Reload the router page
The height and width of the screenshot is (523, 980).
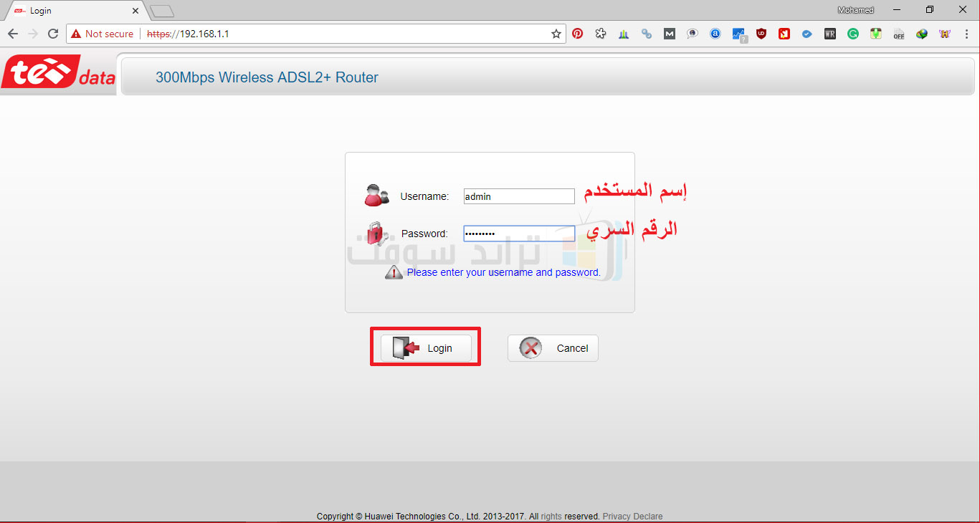pyautogui.click(x=53, y=34)
